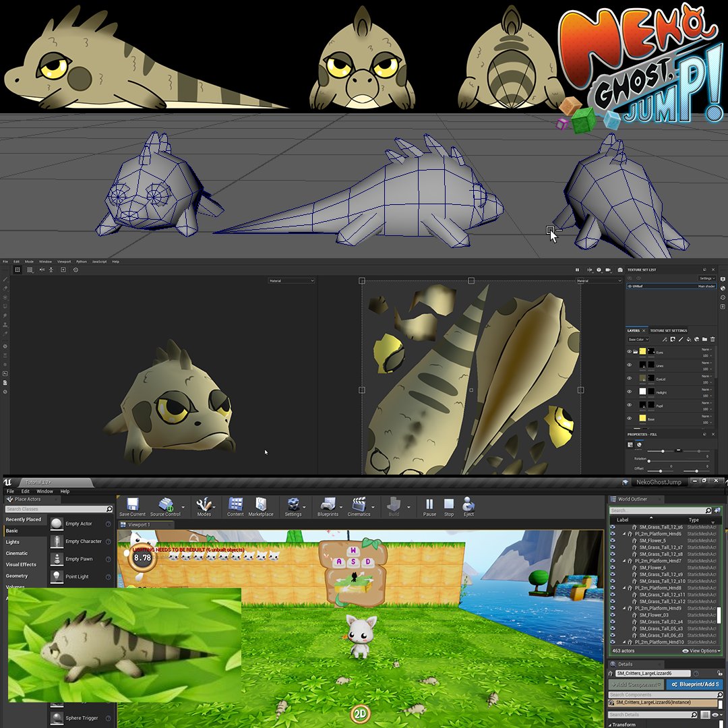The image size is (728, 728).
Task: Click the add paint layer brush icon
Action: point(681,339)
